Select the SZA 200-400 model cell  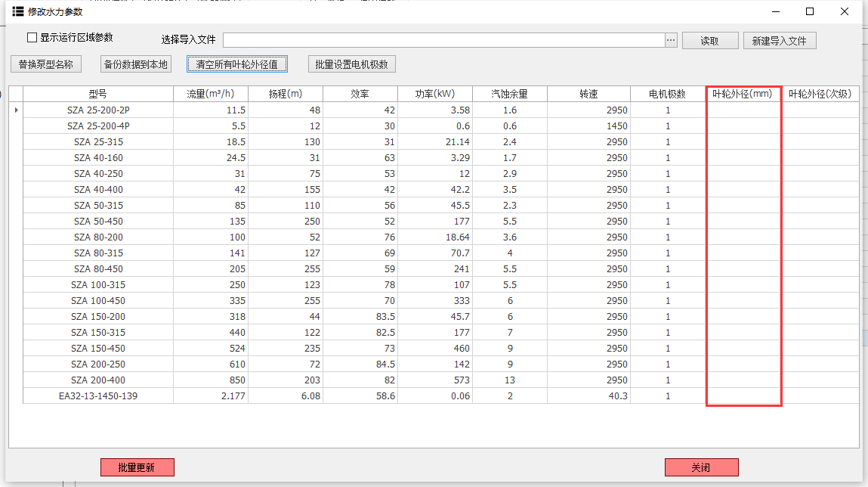(x=98, y=380)
